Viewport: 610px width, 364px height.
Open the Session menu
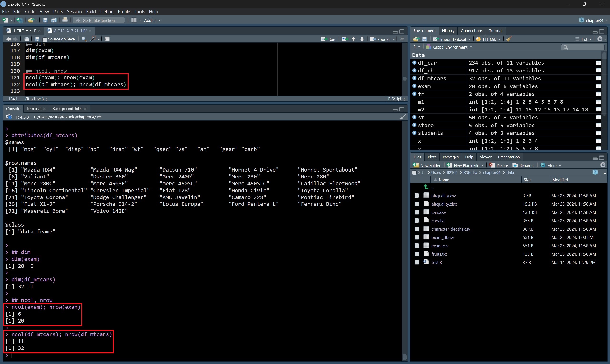(74, 11)
